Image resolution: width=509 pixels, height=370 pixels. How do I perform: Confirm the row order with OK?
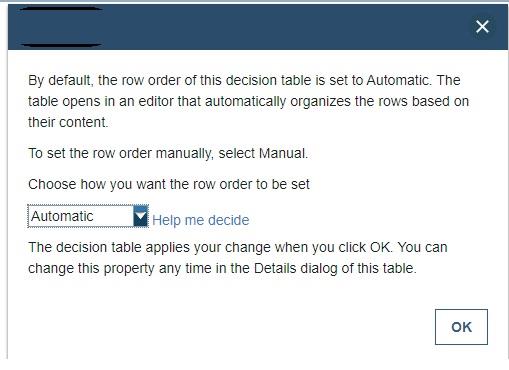point(461,327)
